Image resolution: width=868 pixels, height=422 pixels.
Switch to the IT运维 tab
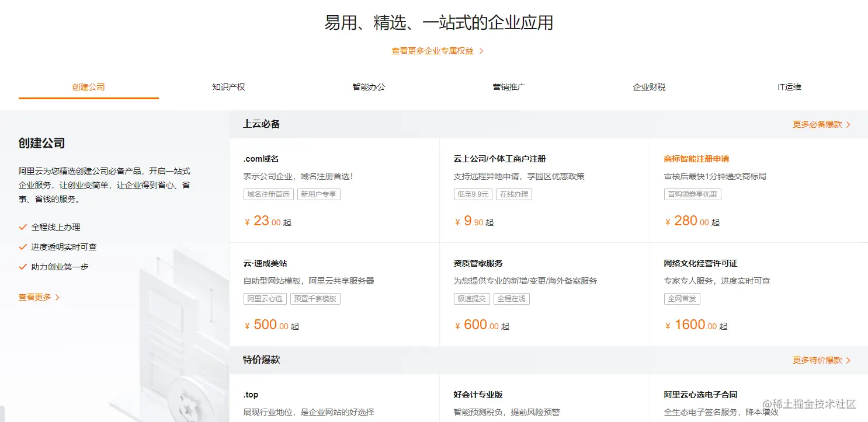coord(790,87)
